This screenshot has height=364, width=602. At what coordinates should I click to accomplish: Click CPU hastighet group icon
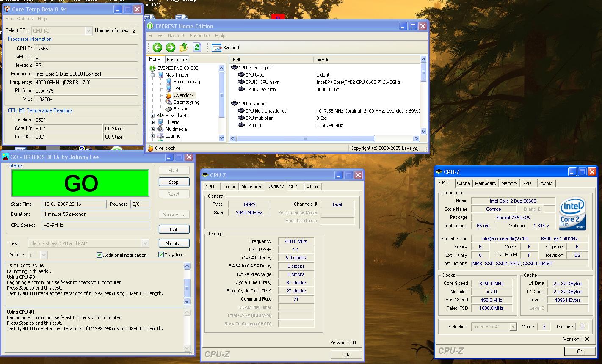(235, 104)
